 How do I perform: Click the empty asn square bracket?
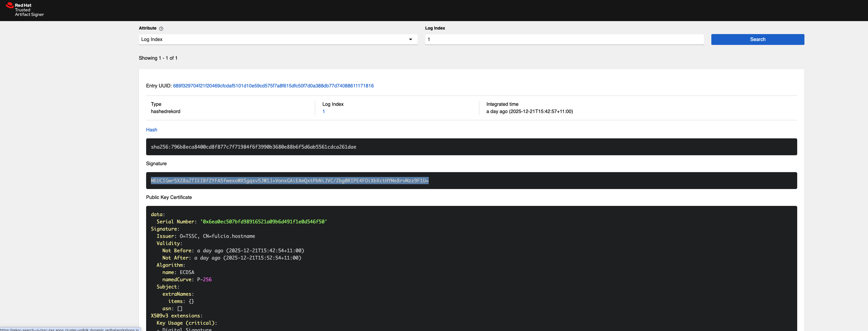point(180,308)
